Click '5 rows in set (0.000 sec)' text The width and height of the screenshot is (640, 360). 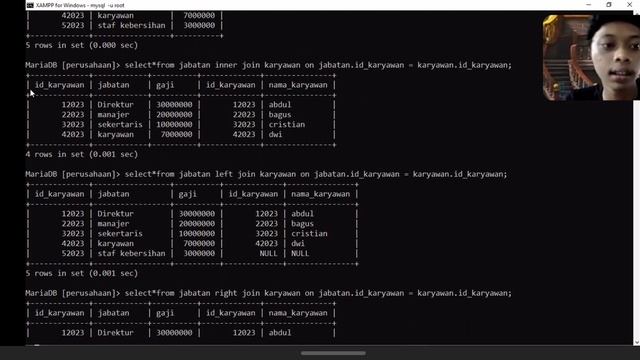82,45
